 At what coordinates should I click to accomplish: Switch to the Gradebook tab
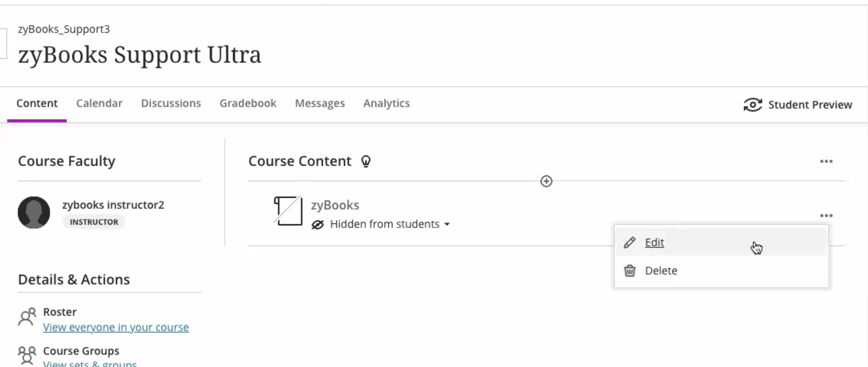tap(248, 103)
